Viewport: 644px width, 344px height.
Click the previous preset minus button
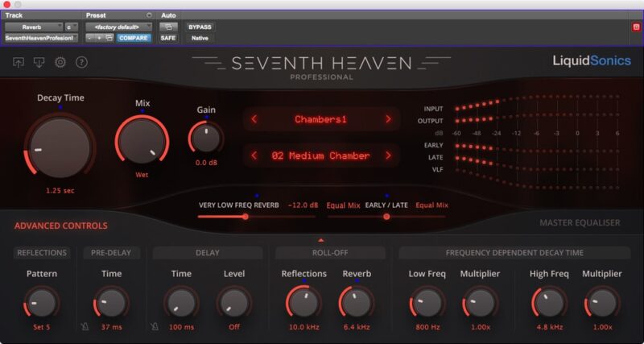pos(90,38)
